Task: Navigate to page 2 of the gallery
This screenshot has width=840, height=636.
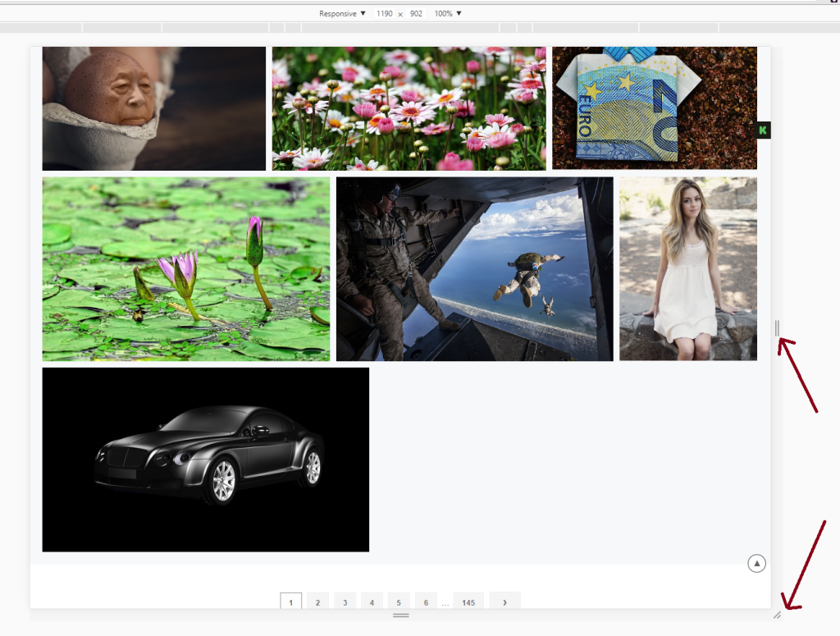Action: pyautogui.click(x=317, y=602)
